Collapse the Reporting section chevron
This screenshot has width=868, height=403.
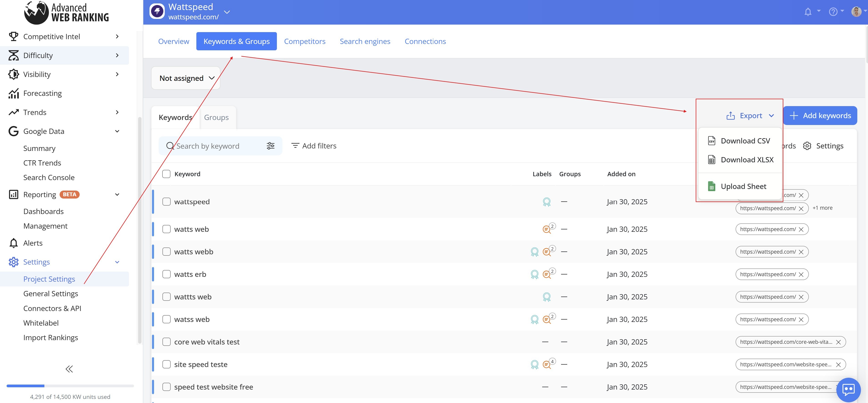click(117, 195)
